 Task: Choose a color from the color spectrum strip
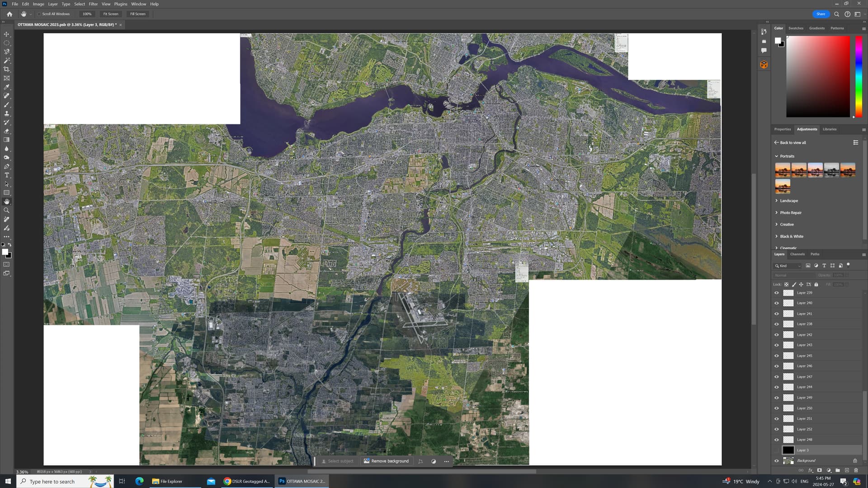click(858, 77)
